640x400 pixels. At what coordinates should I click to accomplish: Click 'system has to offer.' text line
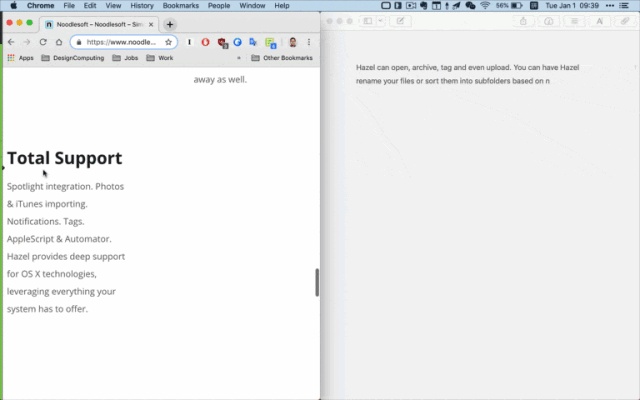pyautogui.click(x=47, y=309)
